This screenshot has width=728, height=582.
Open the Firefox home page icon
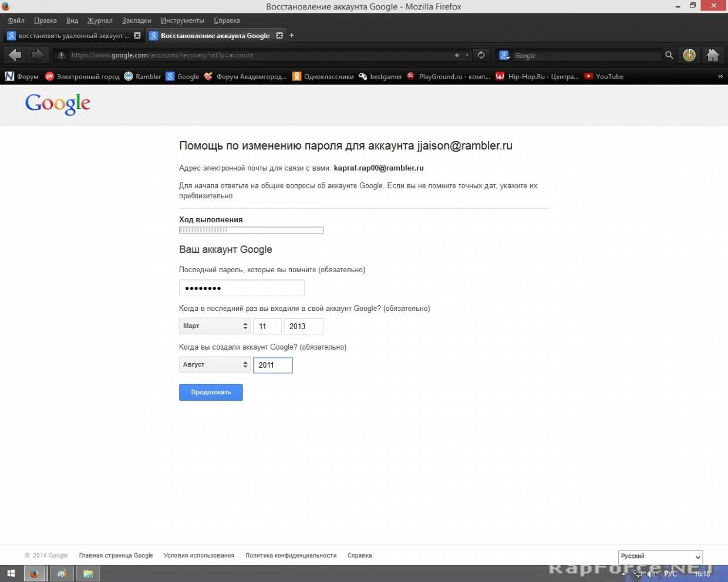pos(713,55)
